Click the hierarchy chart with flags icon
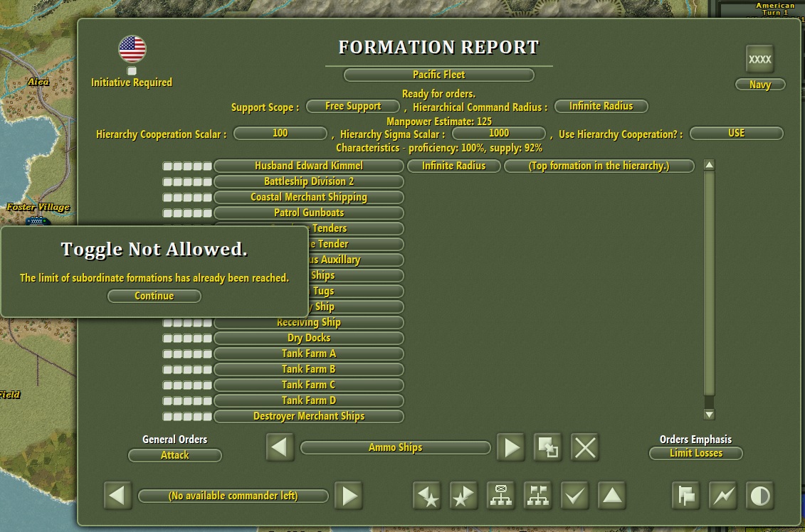This screenshot has height=532, width=805. tap(538, 496)
